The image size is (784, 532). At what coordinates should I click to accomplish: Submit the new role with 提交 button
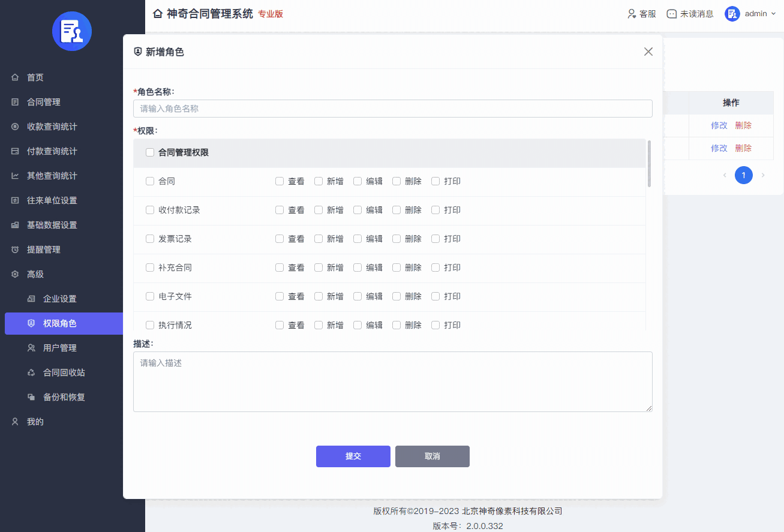tap(353, 456)
